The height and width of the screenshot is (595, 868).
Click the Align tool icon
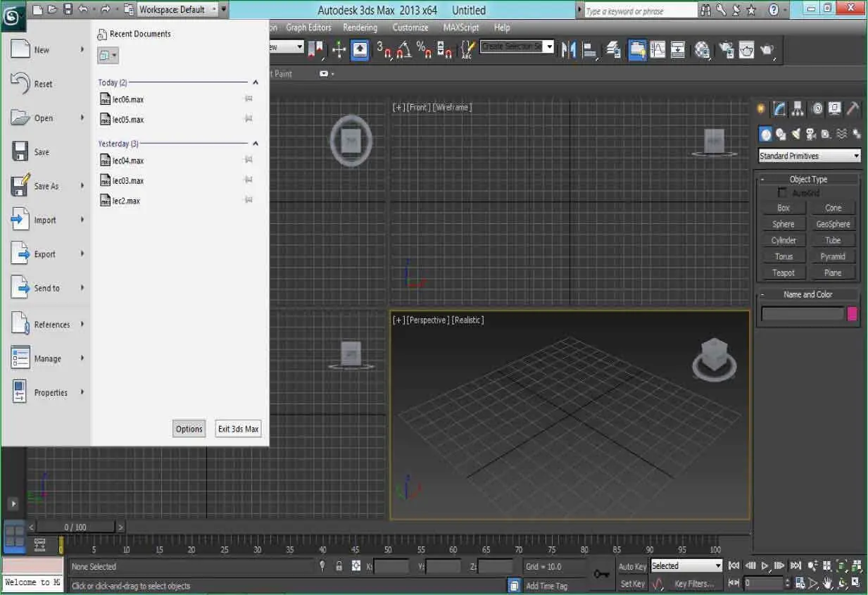click(x=590, y=49)
